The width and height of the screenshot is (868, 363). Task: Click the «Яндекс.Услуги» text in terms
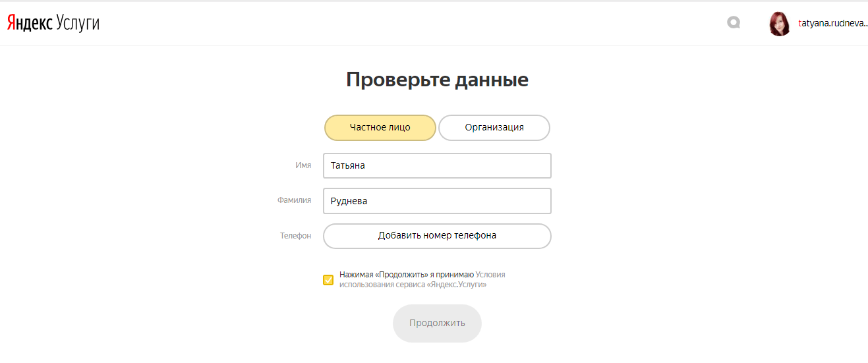(456, 285)
